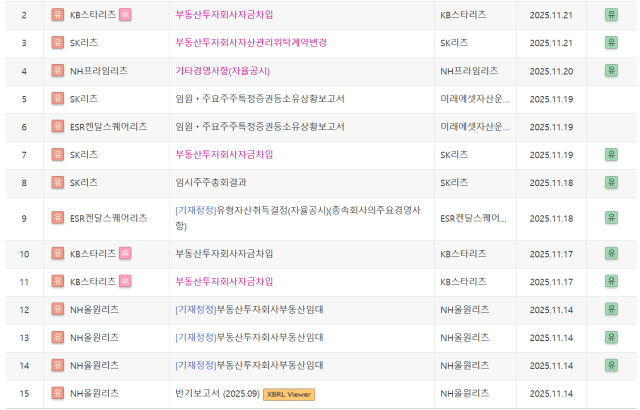Click the orange 유 icon beside NH프라임리츠 in row 4
Screen dimensions: 640x410
(x=58, y=71)
